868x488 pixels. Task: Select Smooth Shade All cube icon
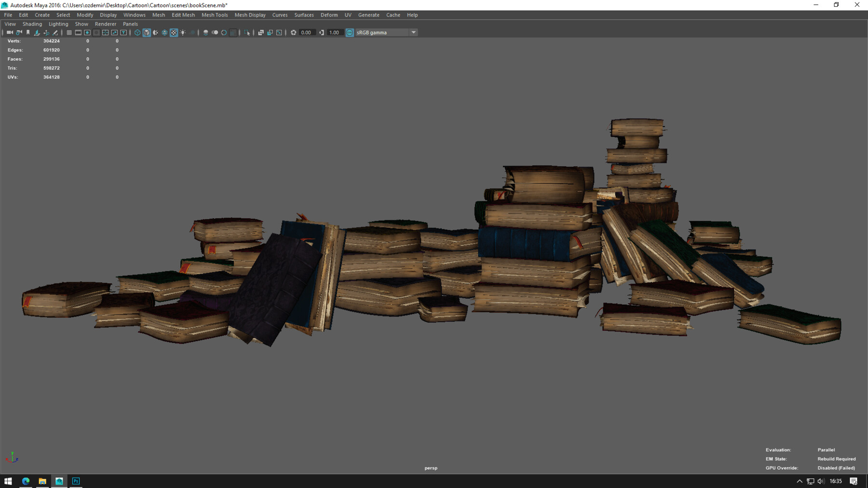tap(147, 33)
